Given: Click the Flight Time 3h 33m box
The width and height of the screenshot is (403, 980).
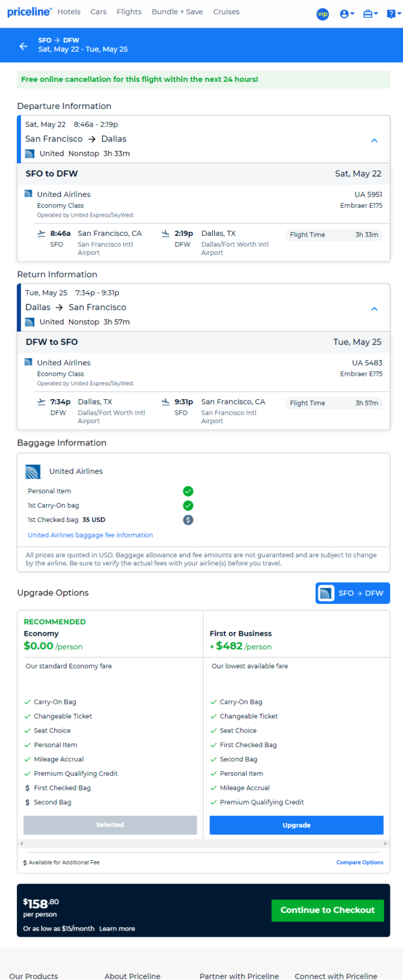Looking at the screenshot, I should pyautogui.click(x=334, y=235).
